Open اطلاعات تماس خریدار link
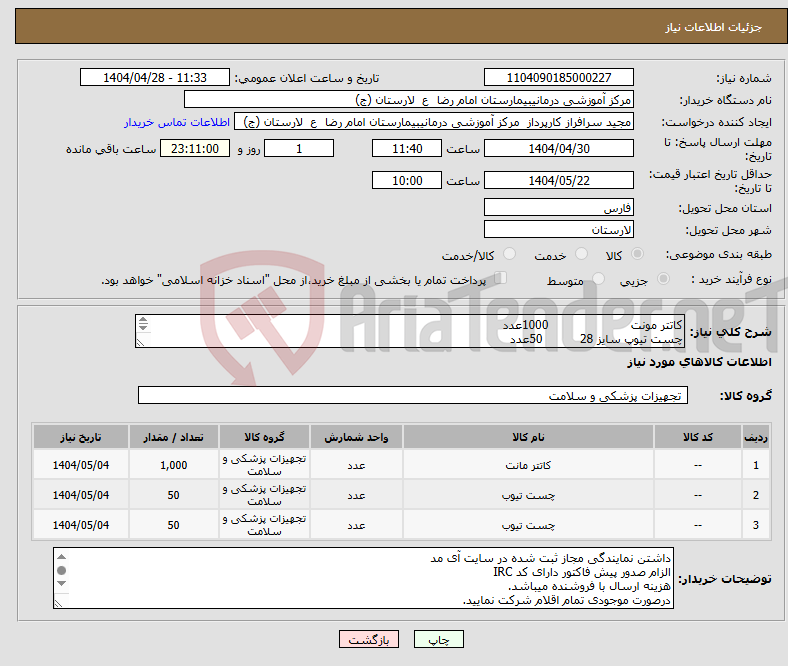Image resolution: width=788 pixels, height=666 pixels. [x=177, y=122]
